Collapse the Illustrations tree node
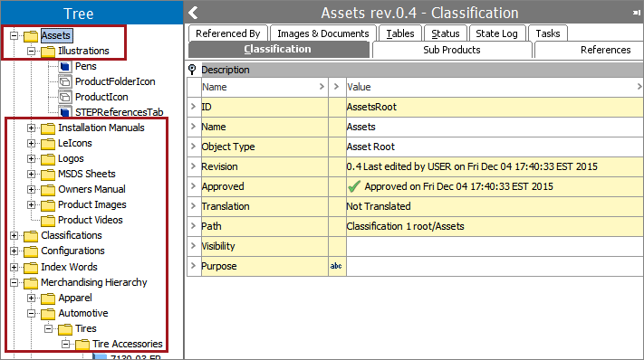Screen dimensions: 644x360 tap(31, 52)
